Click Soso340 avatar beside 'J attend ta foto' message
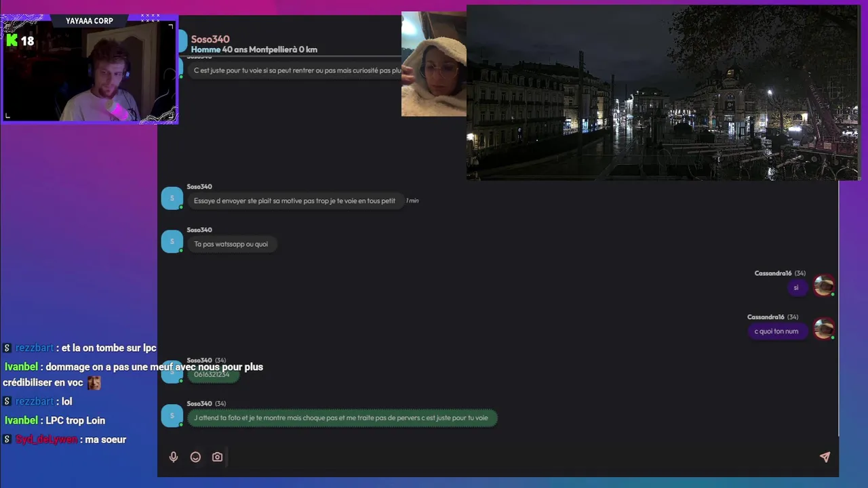Screen dimensions: 868x488 (172, 415)
